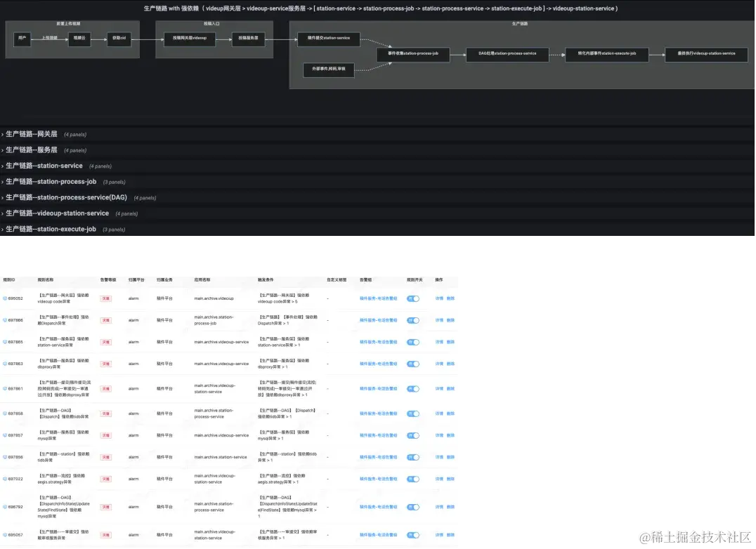Click 删除 for rule 695052

[x=450, y=298]
